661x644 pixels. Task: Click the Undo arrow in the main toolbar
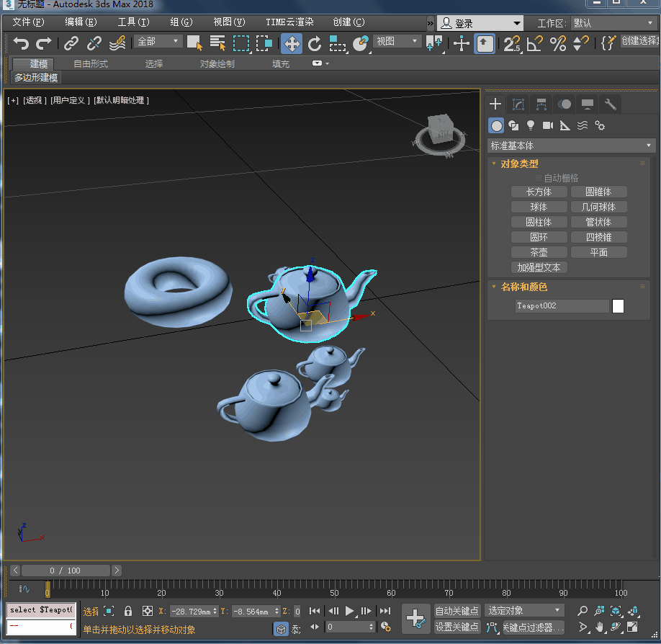point(21,43)
